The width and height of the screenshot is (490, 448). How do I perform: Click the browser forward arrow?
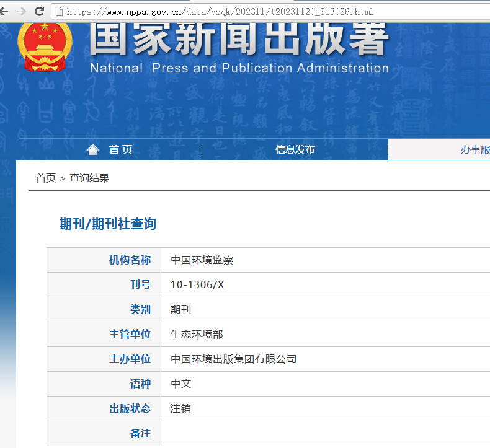[21, 11]
